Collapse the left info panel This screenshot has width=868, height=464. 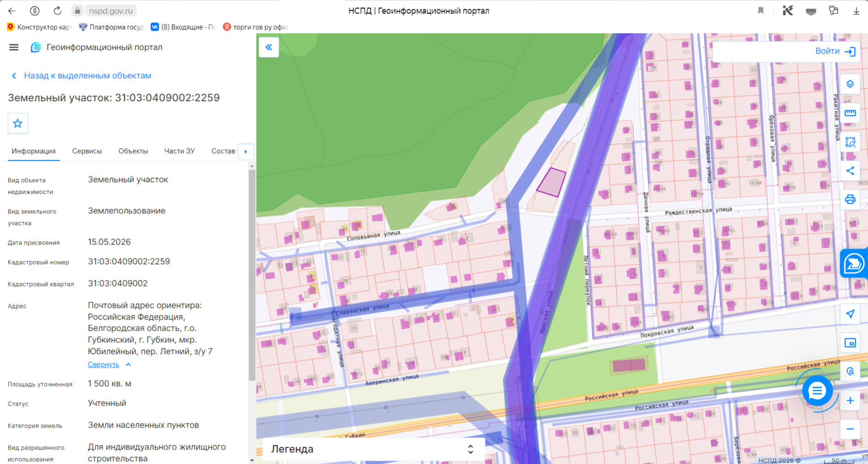(x=269, y=47)
